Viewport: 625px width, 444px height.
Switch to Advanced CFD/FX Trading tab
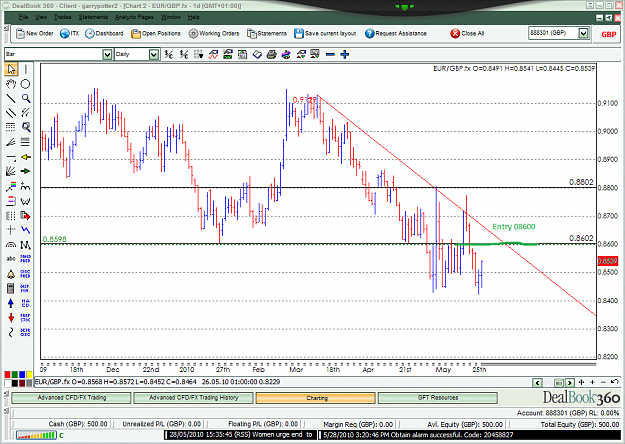(72, 398)
